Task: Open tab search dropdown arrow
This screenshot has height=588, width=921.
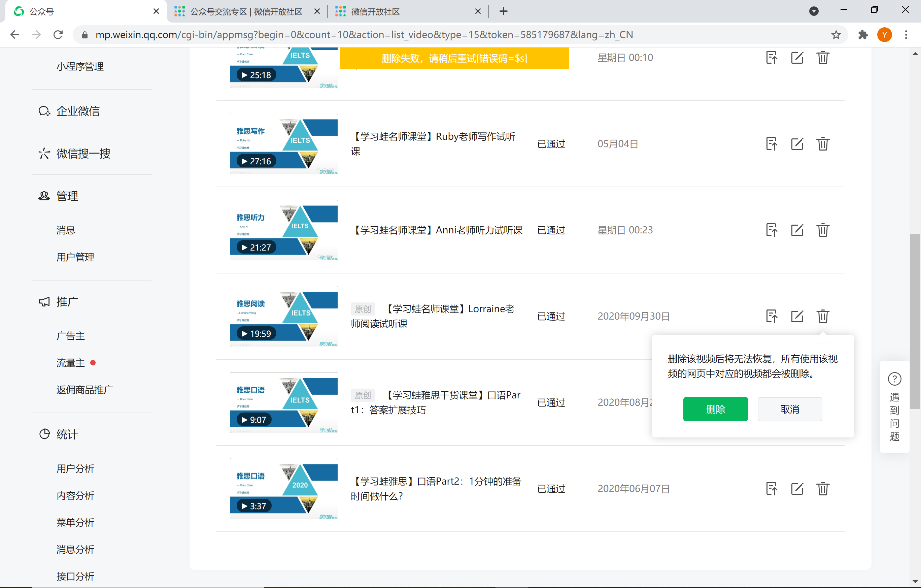Action: (814, 11)
